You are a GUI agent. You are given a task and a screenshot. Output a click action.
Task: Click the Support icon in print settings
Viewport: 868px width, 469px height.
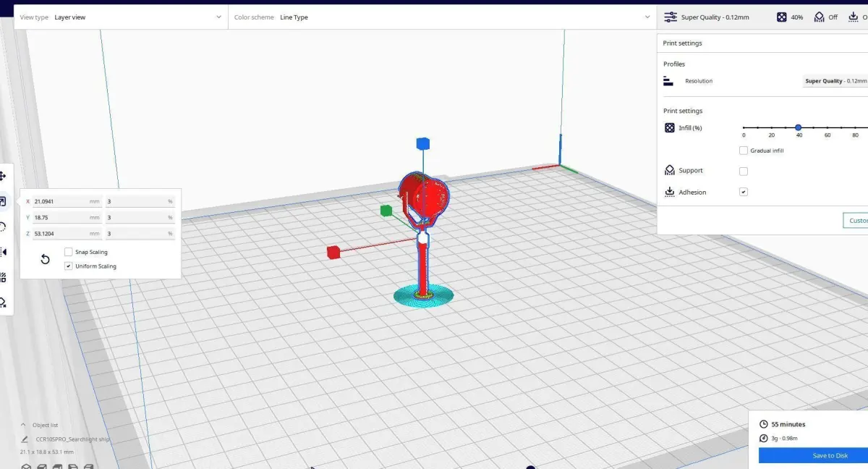point(669,170)
